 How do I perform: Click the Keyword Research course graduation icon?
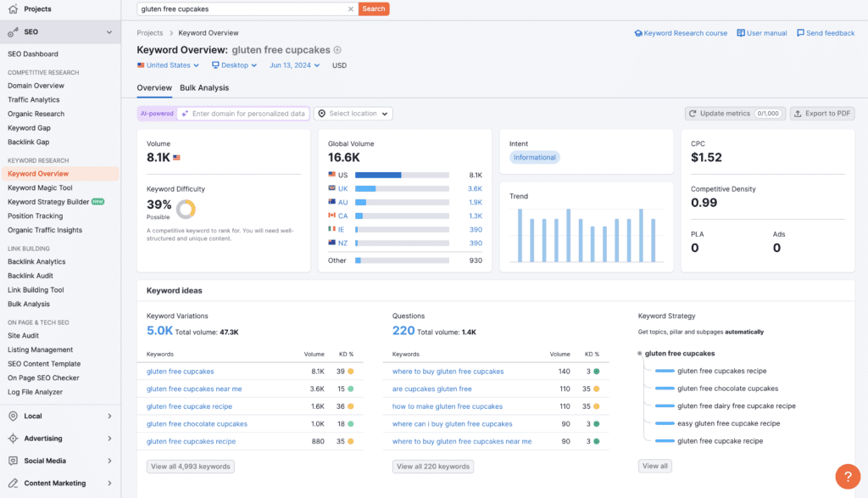pos(638,33)
